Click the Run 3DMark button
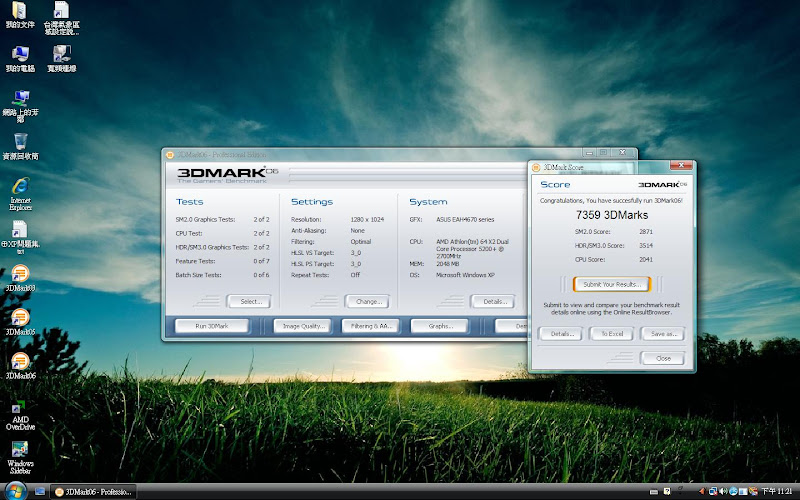 [212, 326]
